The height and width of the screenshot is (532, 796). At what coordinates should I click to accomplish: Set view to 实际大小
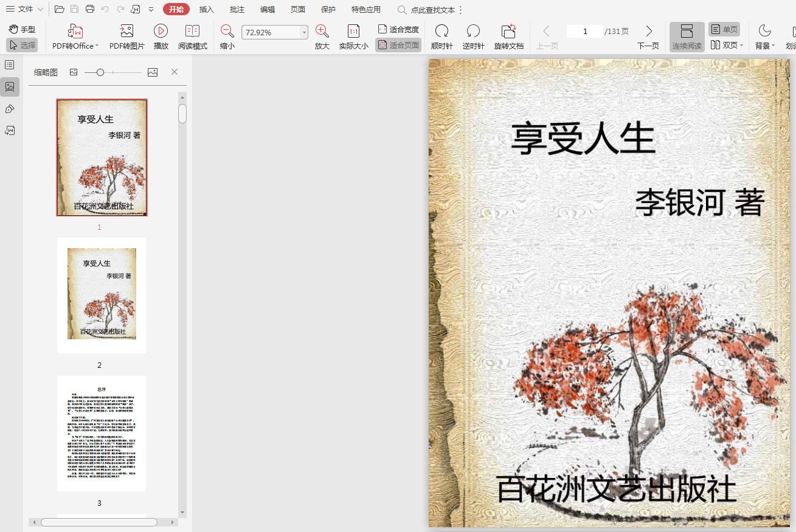[x=353, y=37]
